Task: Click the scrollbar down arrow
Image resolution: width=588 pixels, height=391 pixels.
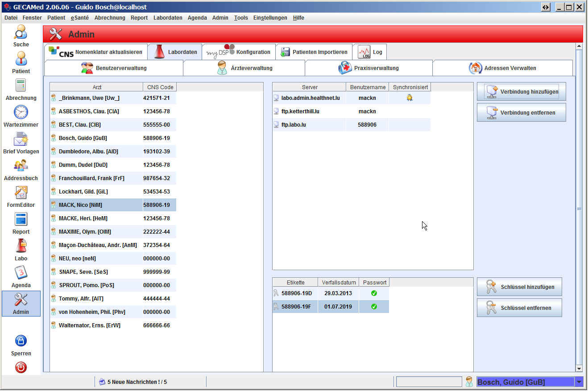Action: tap(579, 369)
